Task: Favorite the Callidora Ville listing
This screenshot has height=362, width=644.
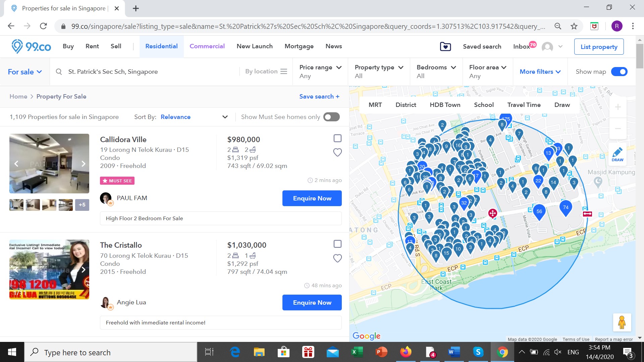Action: (337, 152)
